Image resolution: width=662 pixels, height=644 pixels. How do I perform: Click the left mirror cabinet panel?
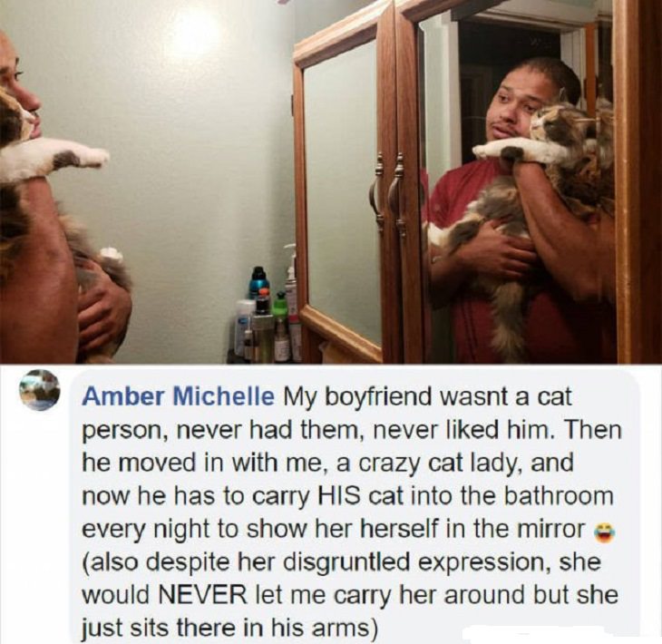coord(342,190)
